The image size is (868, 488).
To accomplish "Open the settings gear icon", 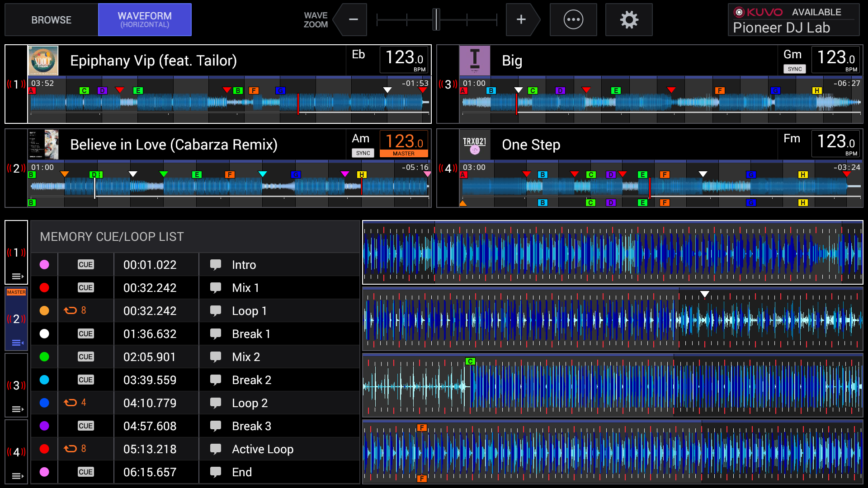I will point(629,20).
